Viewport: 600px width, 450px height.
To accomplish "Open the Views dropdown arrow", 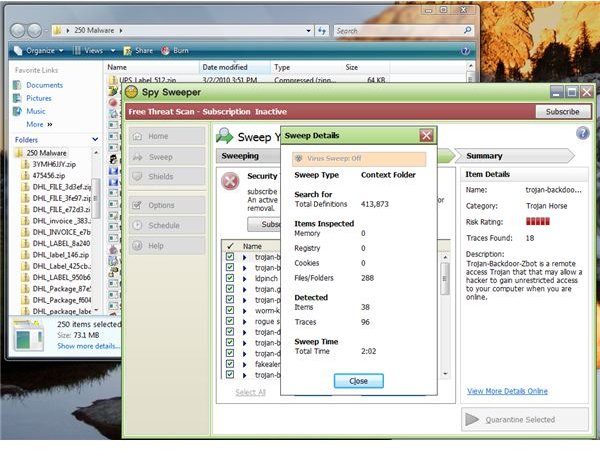I will pos(113,51).
